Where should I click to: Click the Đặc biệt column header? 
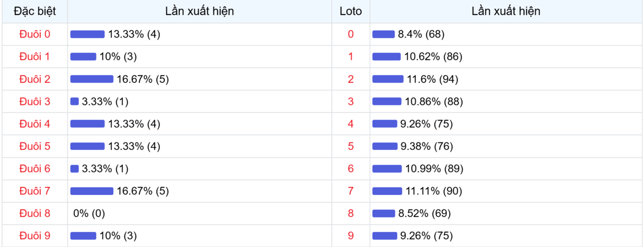pos(34,11)
